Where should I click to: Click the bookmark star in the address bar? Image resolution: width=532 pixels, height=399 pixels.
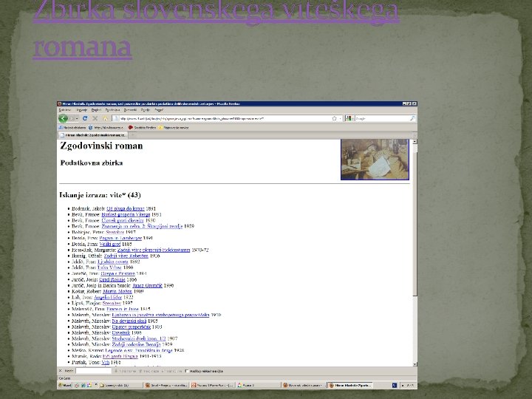click(334, 118)
